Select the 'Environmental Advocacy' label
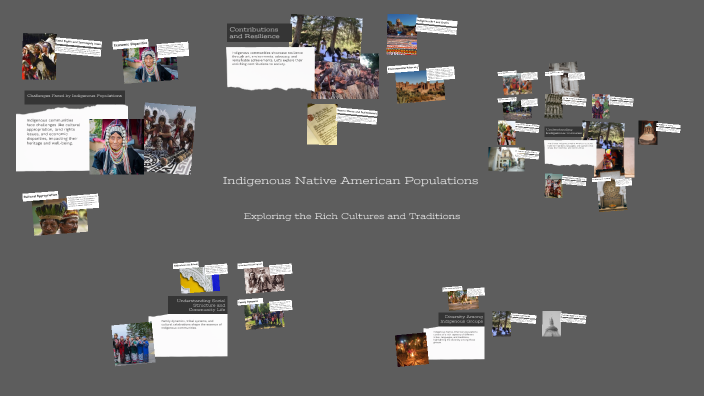This screenshot has width=704, height=396. coord(403,68)
